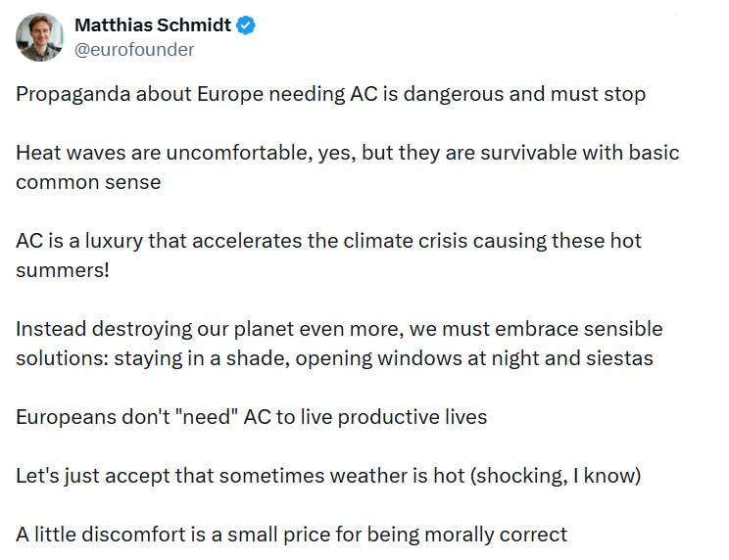
Task: Click the parenthetical '(shocking, I know)'
Action: pos(556,476)
